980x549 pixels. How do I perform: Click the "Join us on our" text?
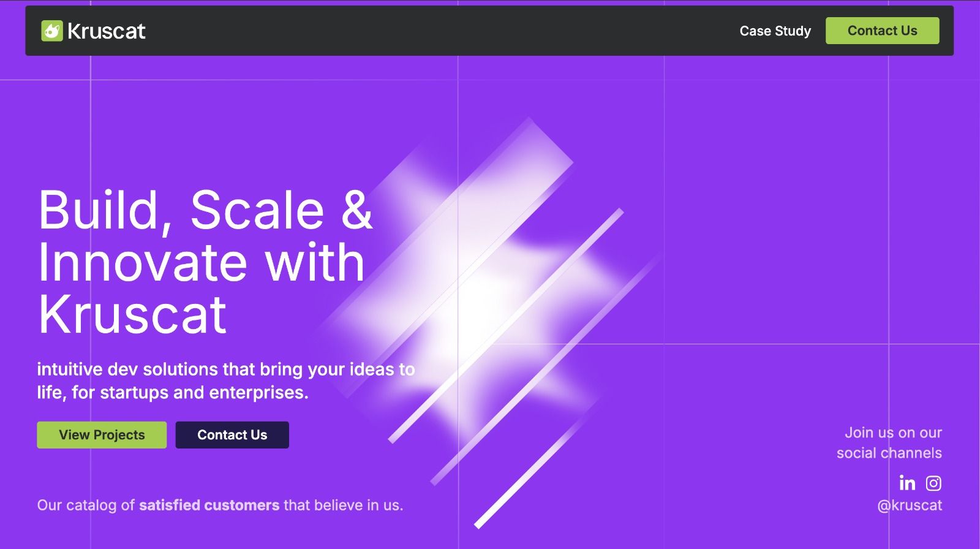click(893, 433)
